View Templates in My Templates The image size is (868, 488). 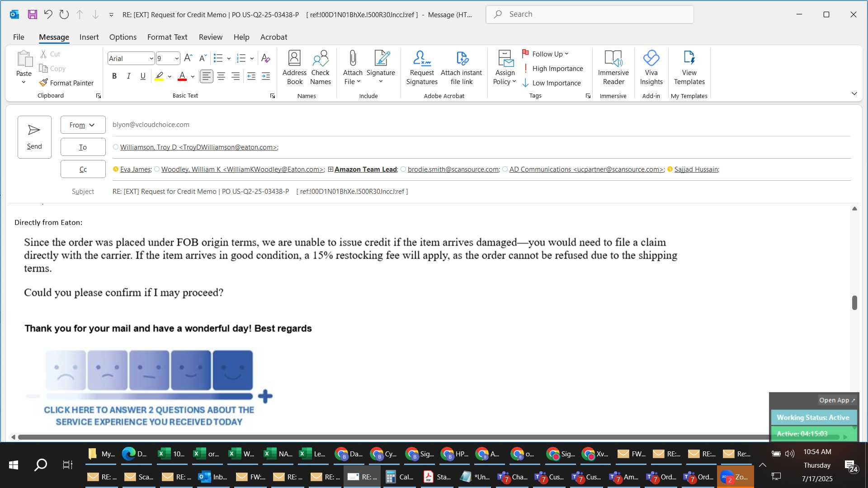(x=689, y=68)
